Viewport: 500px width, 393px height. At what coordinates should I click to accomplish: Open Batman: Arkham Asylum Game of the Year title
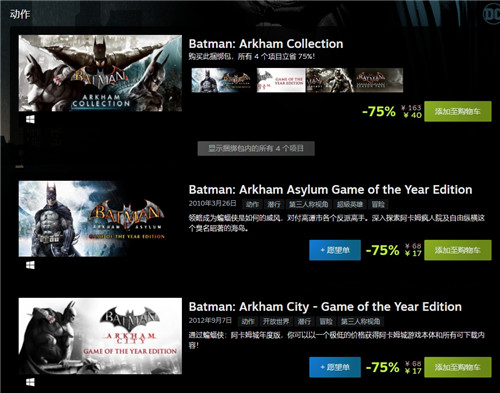pyautogui.click(x=330, y=190)
